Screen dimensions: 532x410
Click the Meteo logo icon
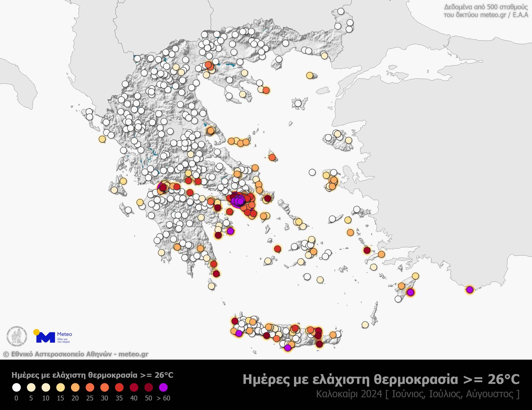coord(46,337)
